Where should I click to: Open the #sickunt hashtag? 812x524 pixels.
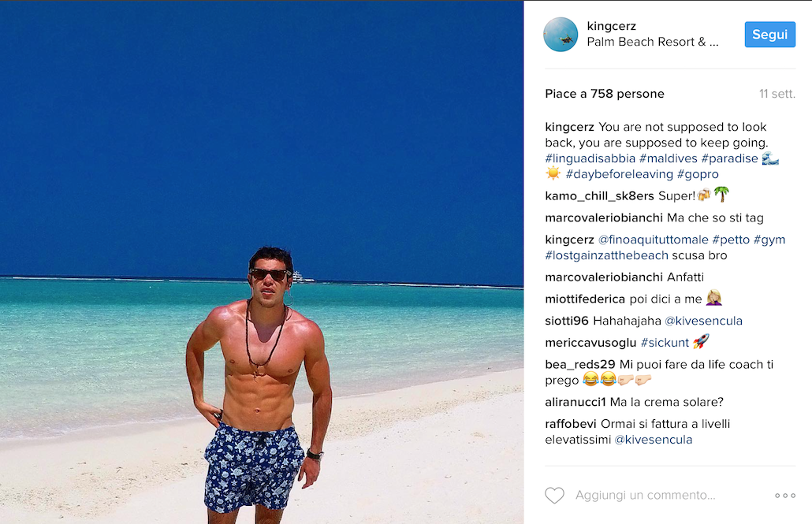[665, 343]
